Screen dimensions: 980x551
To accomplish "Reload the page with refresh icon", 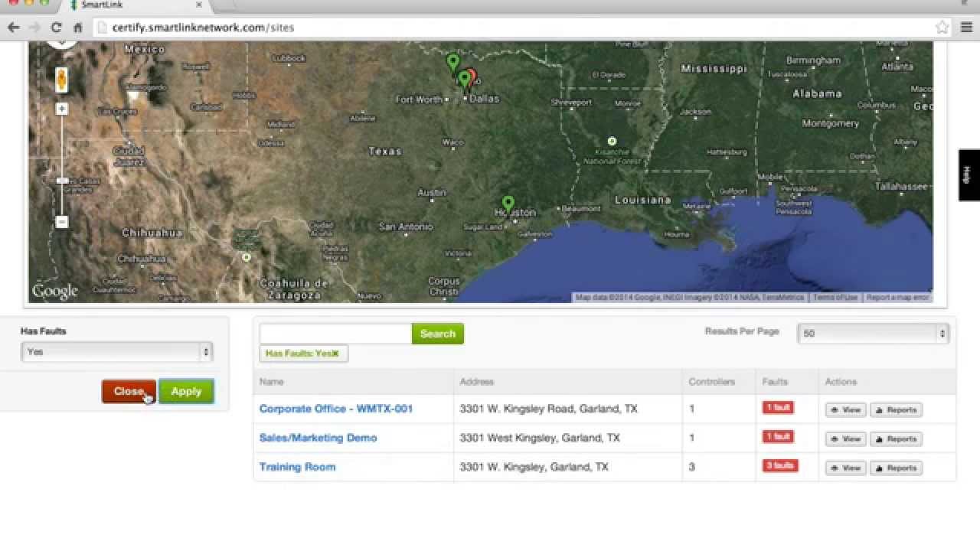I will click(56, 27).
